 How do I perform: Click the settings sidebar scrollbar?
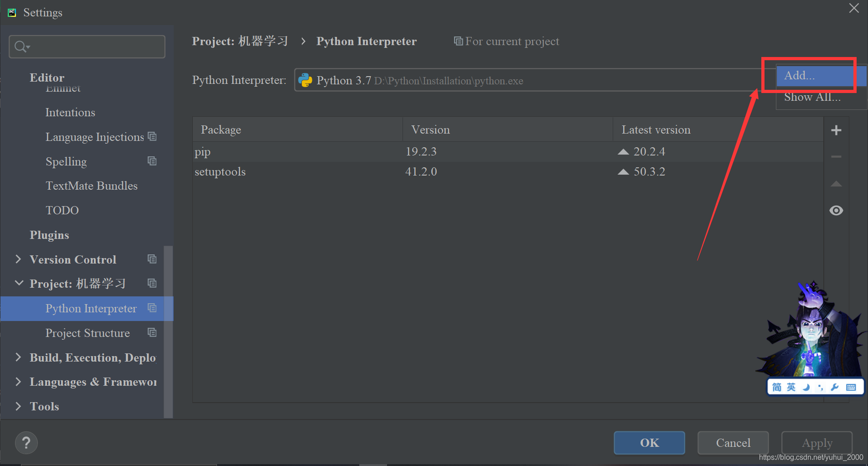(x=168, y=331)
